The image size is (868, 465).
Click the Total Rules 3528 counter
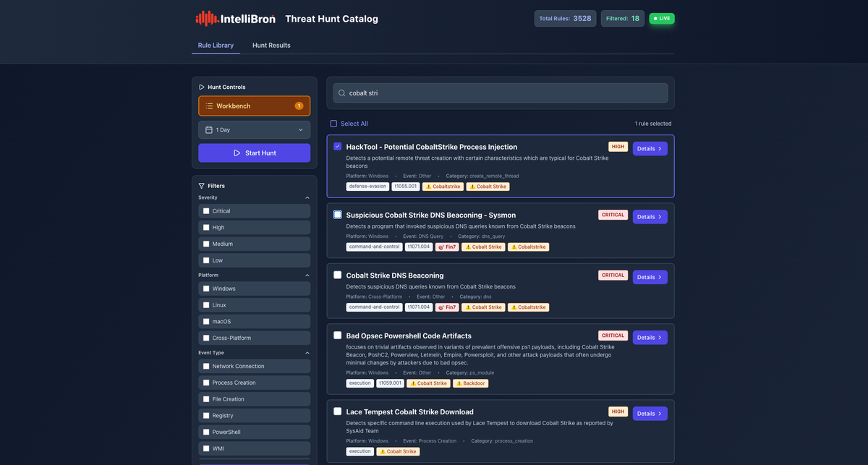[x=566, y=19]
